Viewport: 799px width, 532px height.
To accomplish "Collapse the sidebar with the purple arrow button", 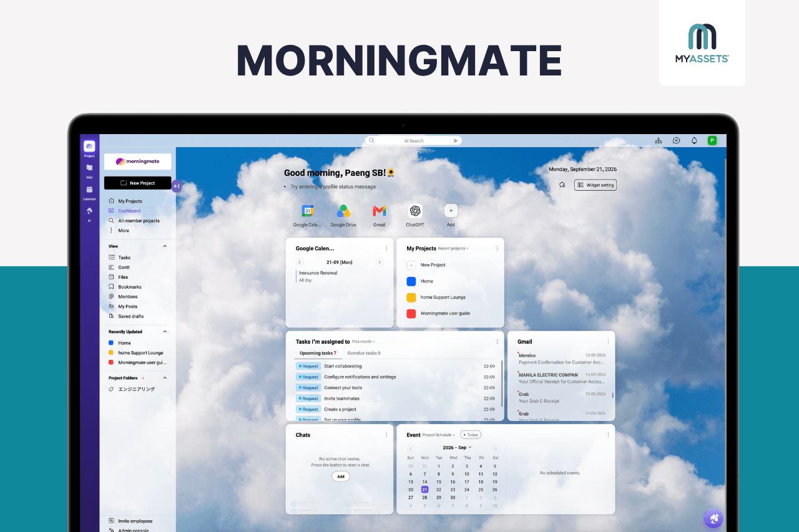I will coord(176,185).
